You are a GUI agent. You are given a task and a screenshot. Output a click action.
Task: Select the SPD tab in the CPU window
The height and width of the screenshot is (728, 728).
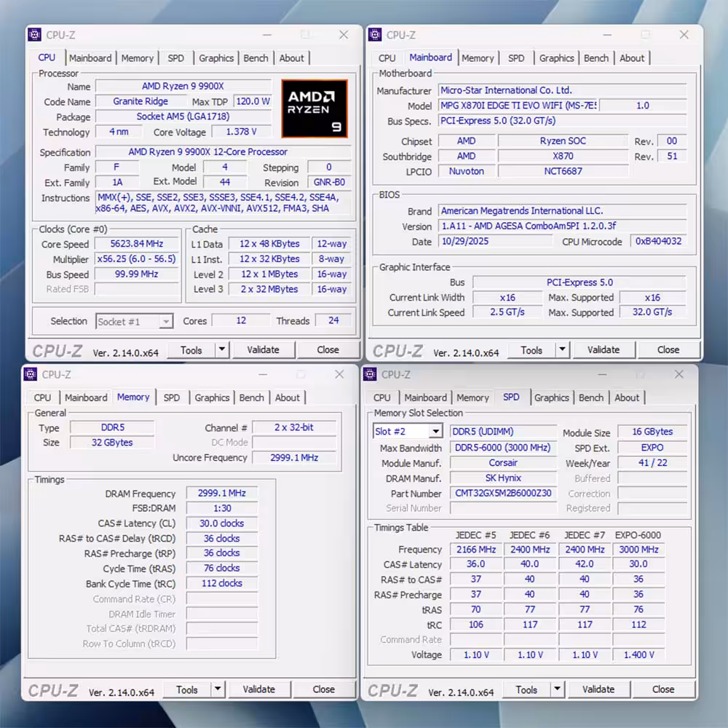(x=175, y=58)
